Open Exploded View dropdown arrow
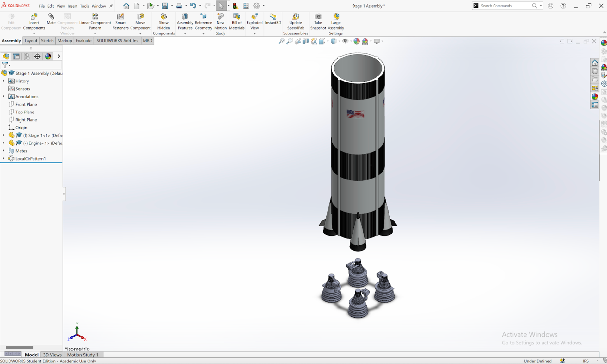The height and width of the screenshot is (364, 607). (x=254, y=33)
